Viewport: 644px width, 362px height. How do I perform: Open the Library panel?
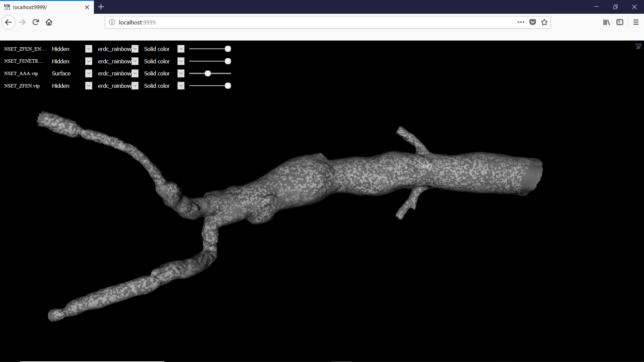pyautogui.click(x=606, y=22)
